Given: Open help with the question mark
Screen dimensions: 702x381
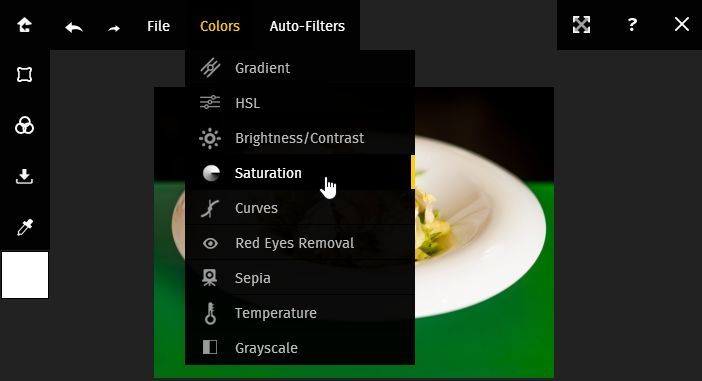Looking at the screenshot, I should [632, 25].
